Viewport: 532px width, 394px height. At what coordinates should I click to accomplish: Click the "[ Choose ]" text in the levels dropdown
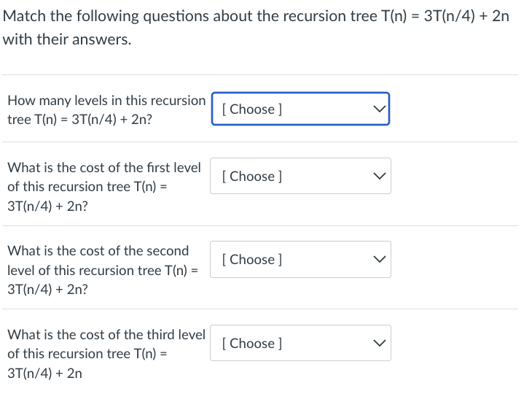click(251, 109)
